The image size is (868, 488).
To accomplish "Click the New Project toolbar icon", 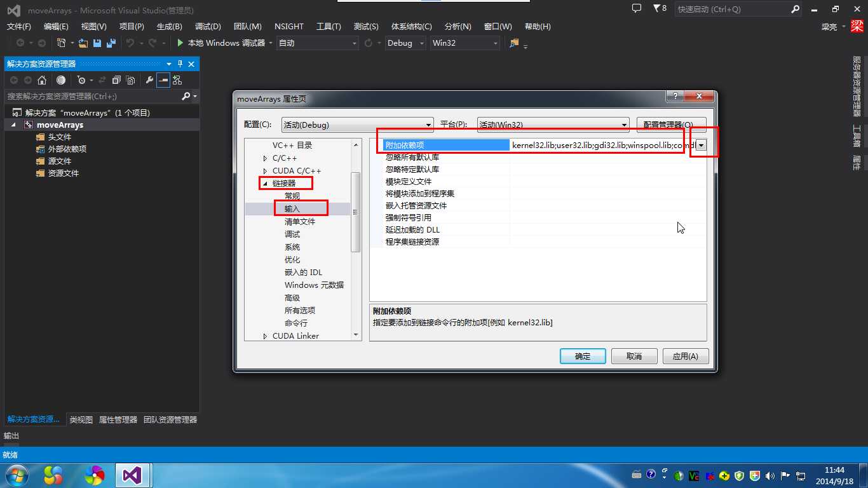I will (x=61, y=43).
